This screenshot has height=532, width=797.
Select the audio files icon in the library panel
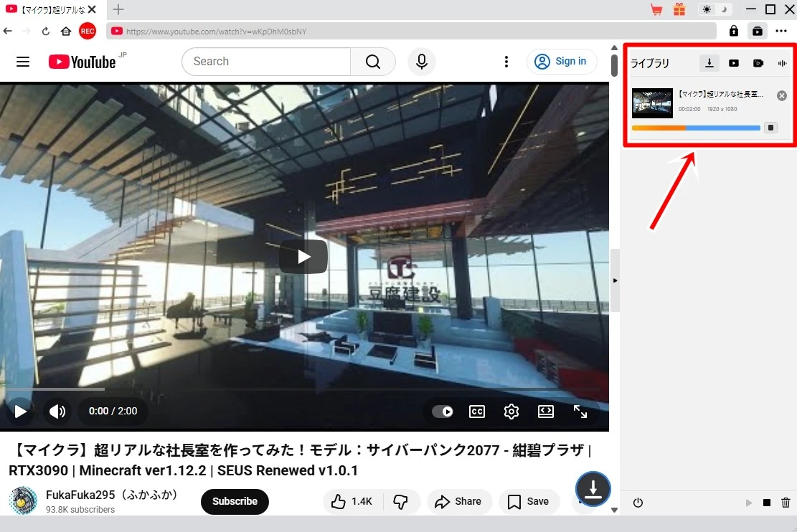782,63
